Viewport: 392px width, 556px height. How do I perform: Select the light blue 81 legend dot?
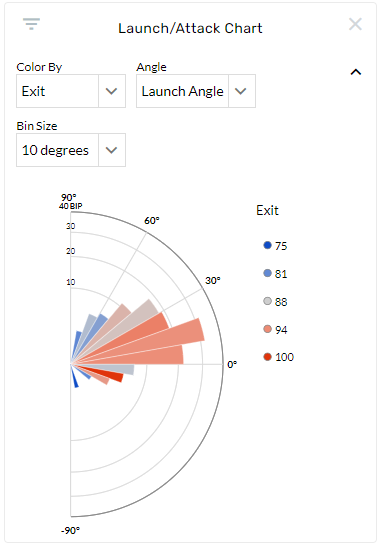[267, 273]
